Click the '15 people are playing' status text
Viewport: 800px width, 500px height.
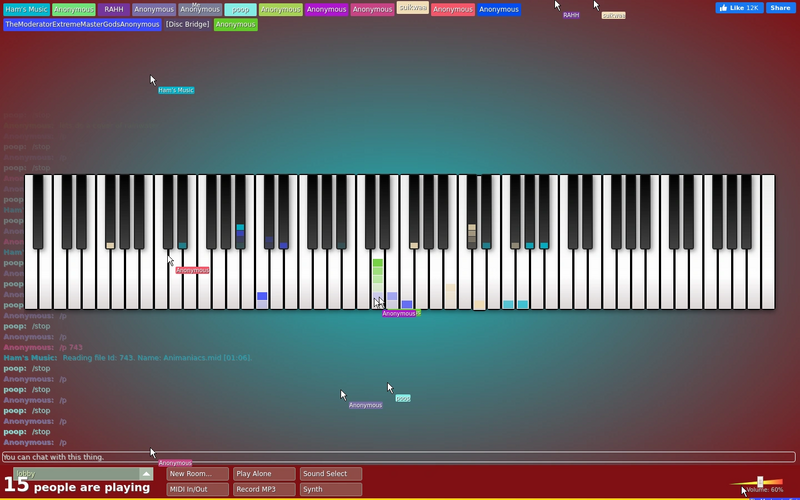click(x=77, y=486)
